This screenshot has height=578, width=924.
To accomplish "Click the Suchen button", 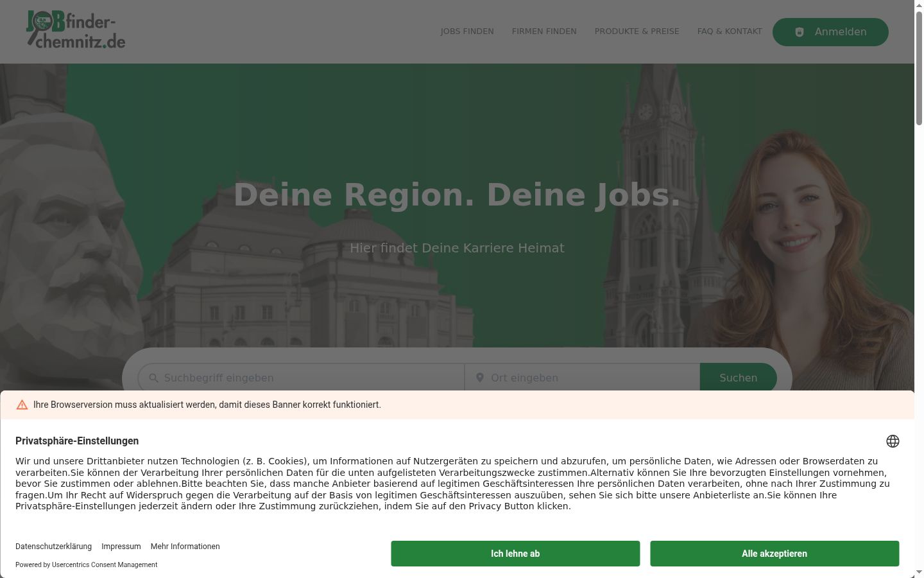I will 739,378.
